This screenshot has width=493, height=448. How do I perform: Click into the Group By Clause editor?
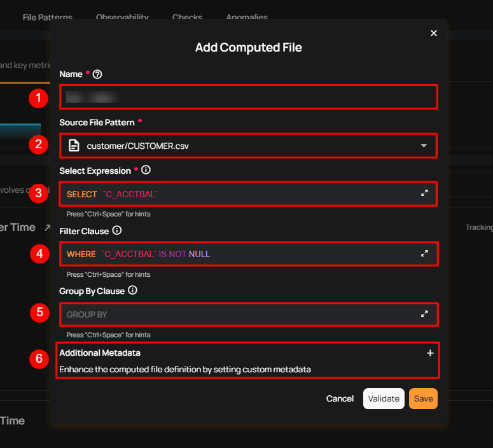pyautogui.click(x=248, y=314)
